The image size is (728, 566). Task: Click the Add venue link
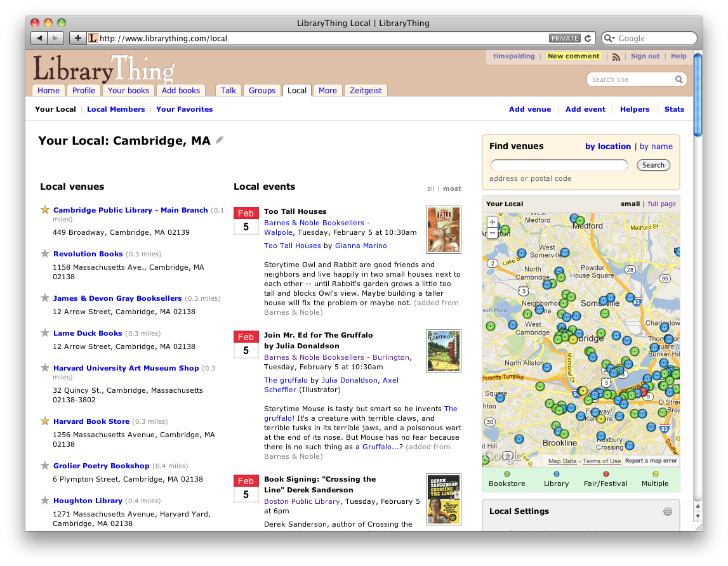[530, 109]
